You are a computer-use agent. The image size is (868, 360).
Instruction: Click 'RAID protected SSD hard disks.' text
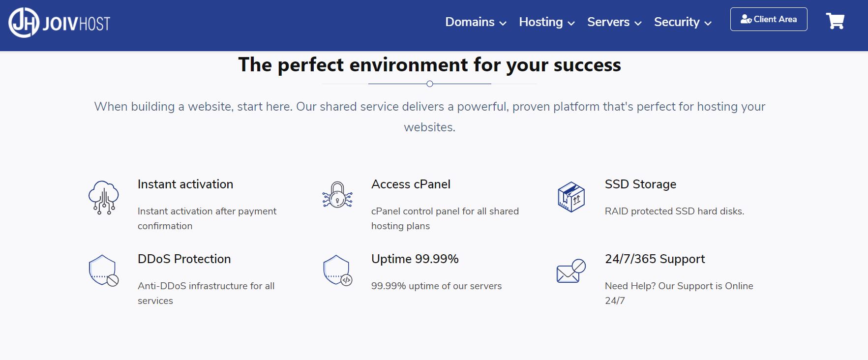pos(674,211)
